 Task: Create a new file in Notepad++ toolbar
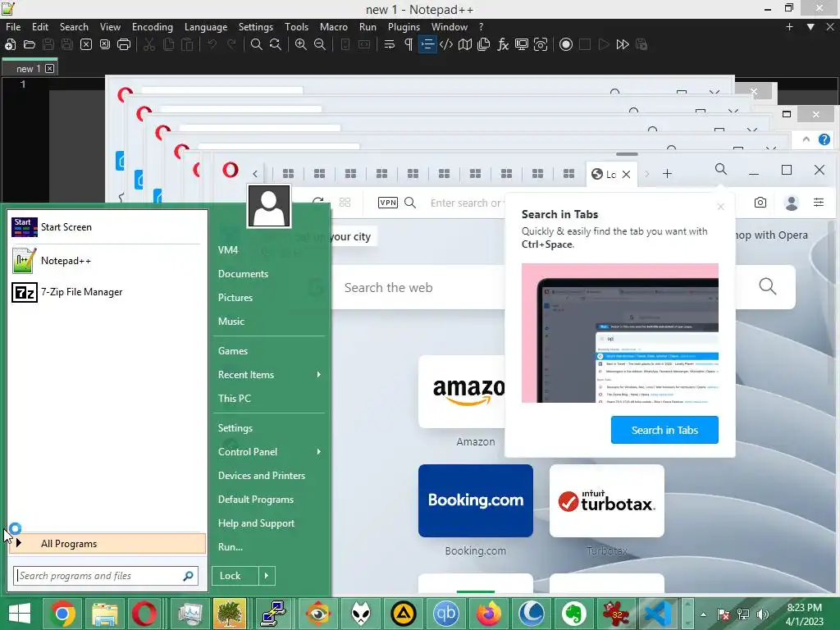coord(10,44)
